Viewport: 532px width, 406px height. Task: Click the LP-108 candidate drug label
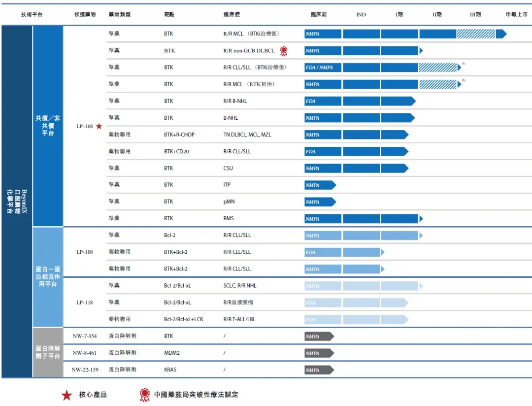tap(85, 252)
